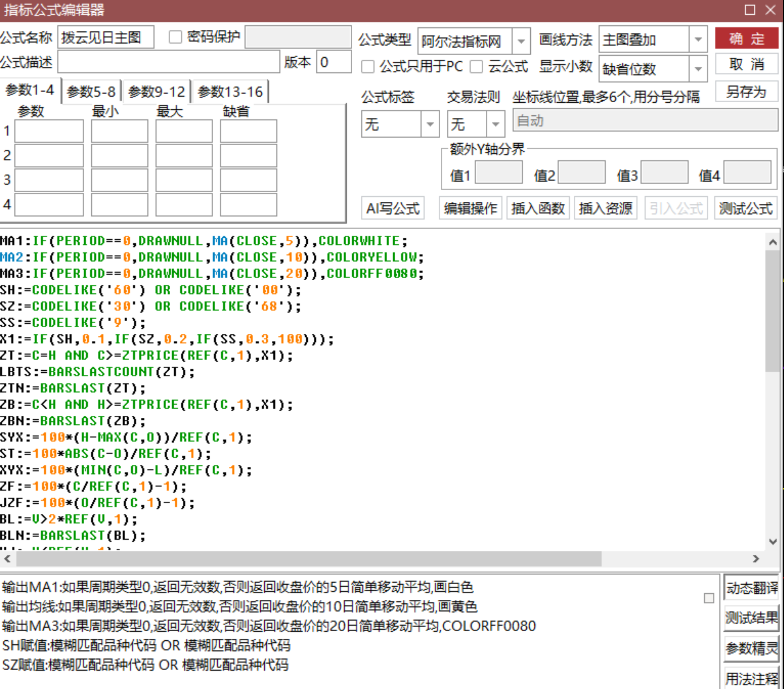
Task: Toggle the 密码保护 checkbox
Action: [176, 37]
